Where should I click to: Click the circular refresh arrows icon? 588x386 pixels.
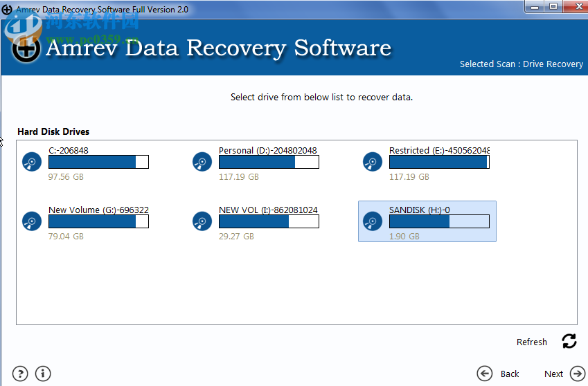569,341
